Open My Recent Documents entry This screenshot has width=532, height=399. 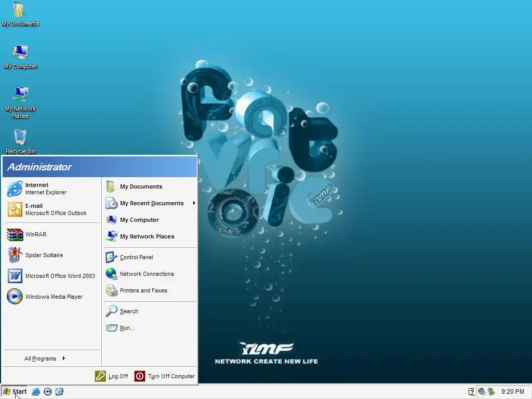pyautogui.click(x=150, y=203)
